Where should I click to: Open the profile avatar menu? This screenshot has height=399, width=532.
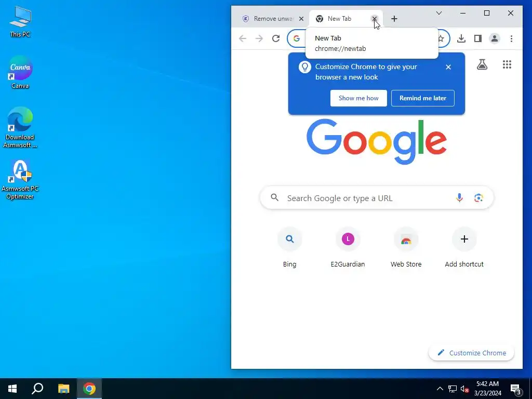click(x=495, y=38)
